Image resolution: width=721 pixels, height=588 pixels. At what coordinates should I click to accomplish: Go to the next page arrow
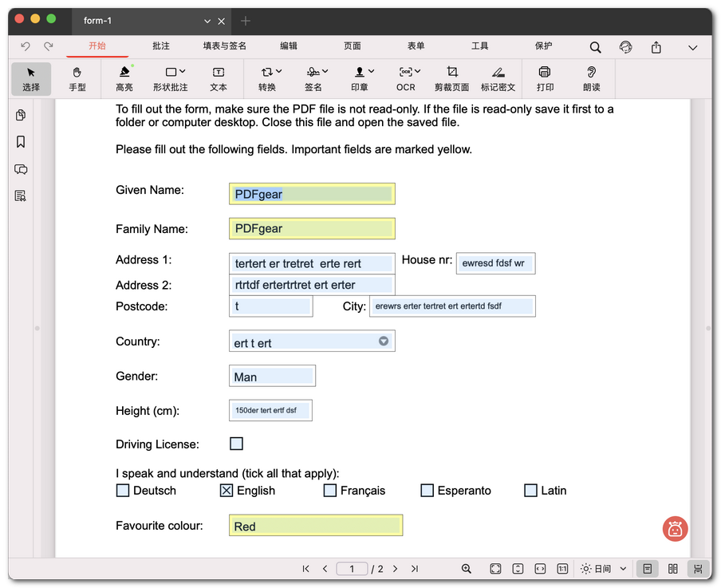[x=395, y=569]
